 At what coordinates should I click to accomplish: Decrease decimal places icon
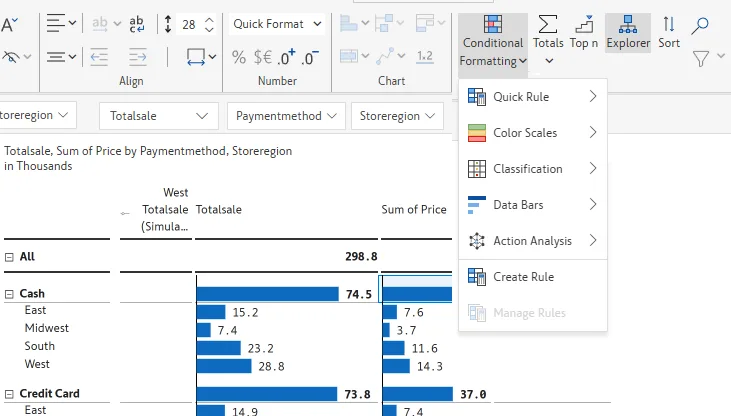[310, 57]
